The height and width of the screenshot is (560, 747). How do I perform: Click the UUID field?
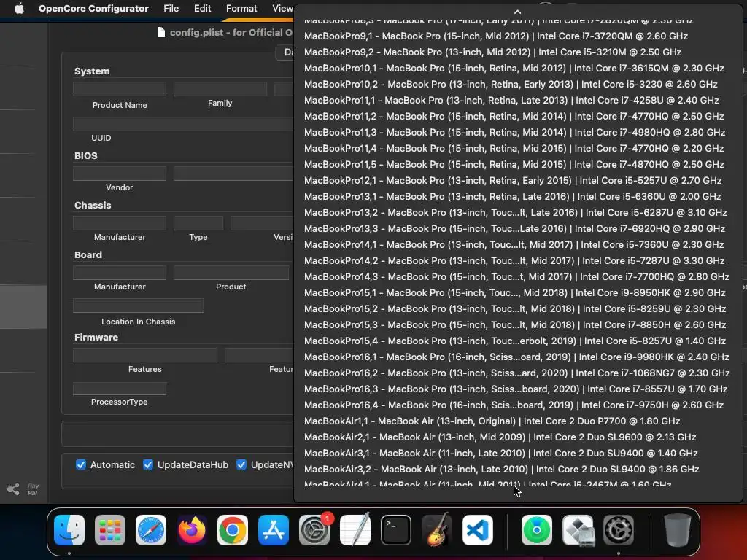[183, 124]
